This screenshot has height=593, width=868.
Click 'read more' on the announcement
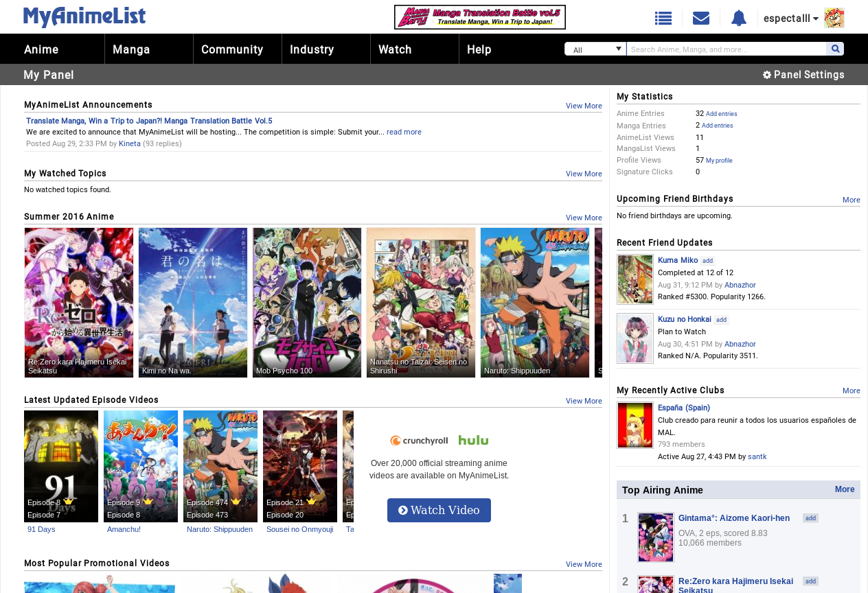[x=404, y=132]
